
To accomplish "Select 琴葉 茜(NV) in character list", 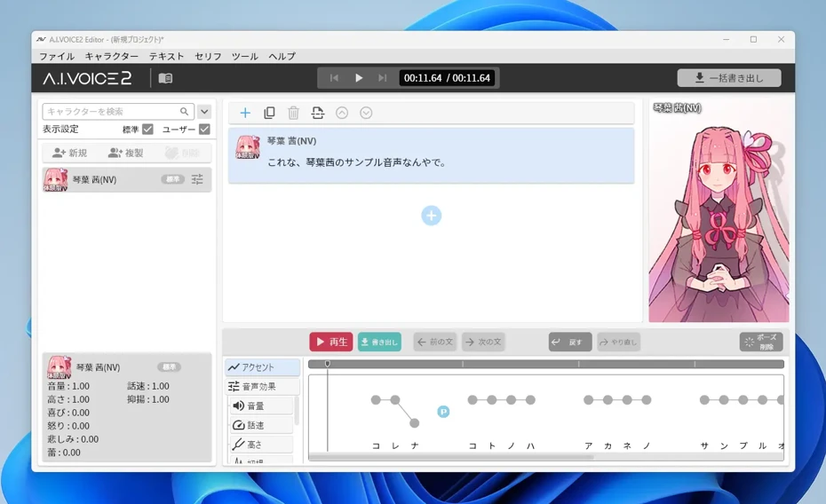I will tap(126, 179).
